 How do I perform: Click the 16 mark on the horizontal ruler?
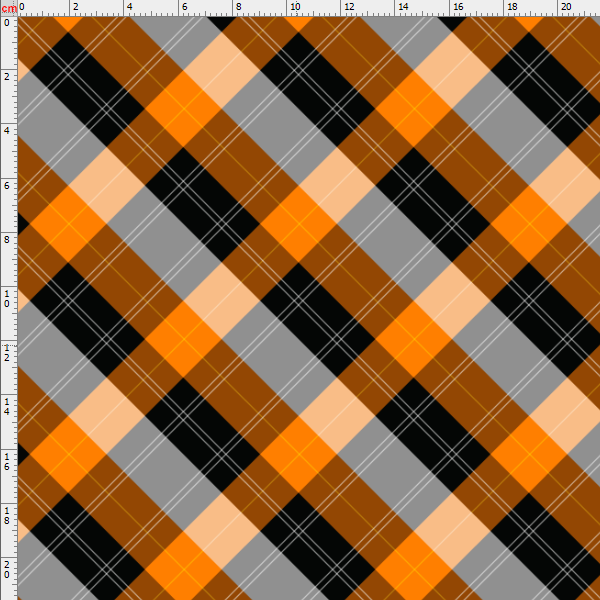point(458,7)
